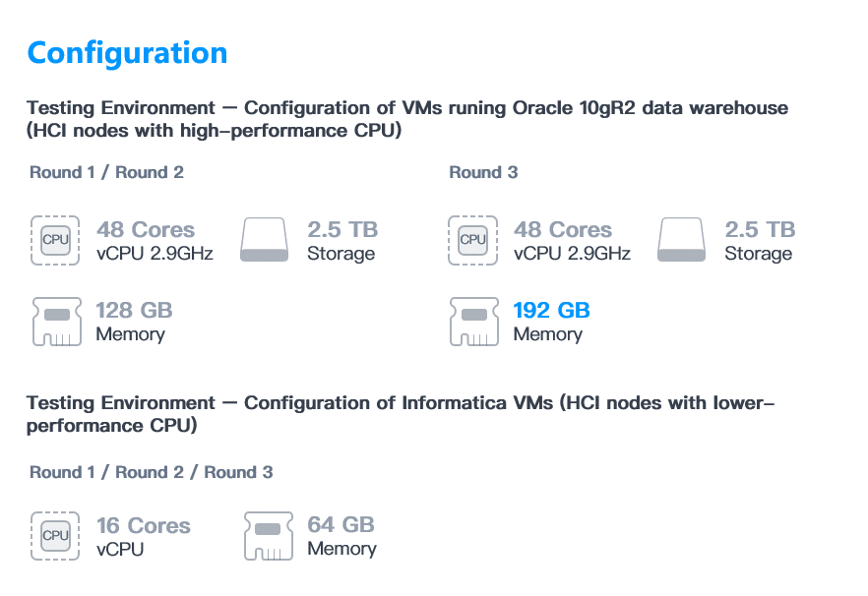Click the memory chip icon beside 64 GB

coord(269,536)
